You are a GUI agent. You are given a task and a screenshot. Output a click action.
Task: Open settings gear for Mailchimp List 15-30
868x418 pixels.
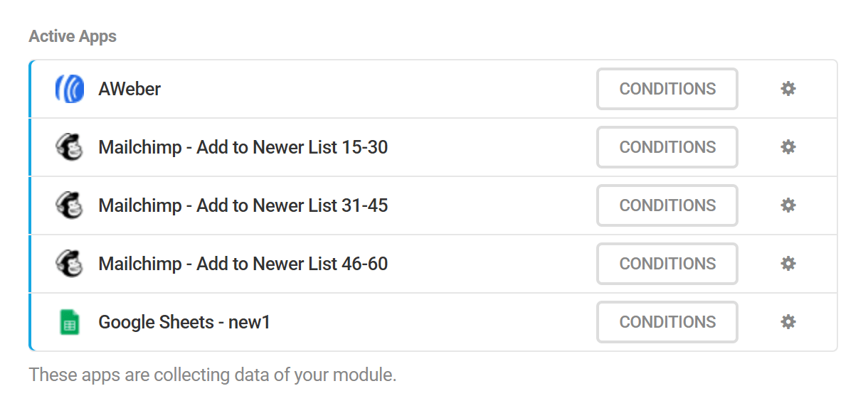pyautogui.click(x=788, y=146)
